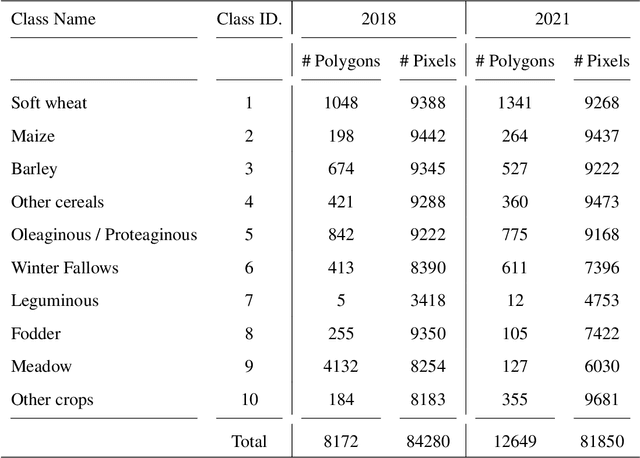The height and width of the screenshot is (458, 640).
Task: Click the Other crops row label
Action: (x=52, y=400)
